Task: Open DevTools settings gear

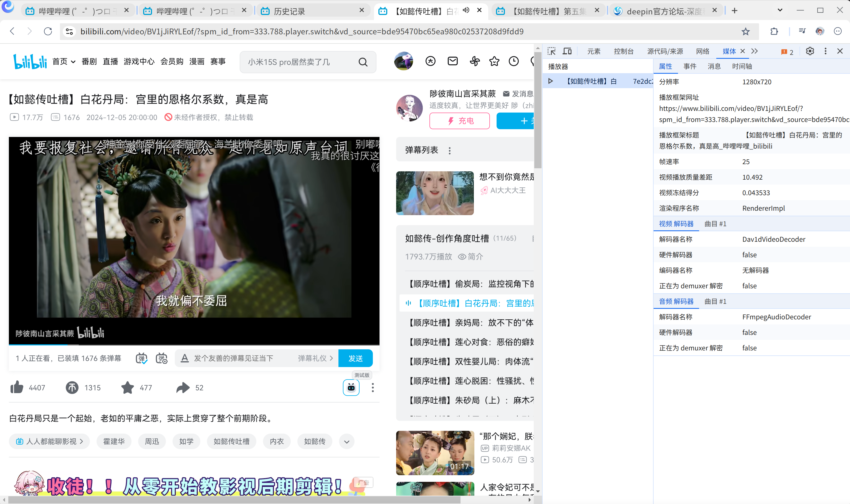Action: (x=810, y=51)
